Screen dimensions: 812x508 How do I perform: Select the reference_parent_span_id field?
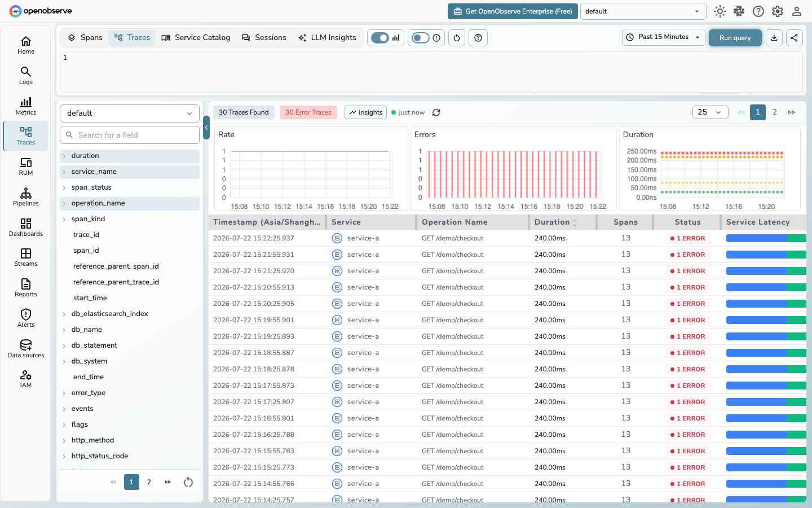click(116, 266)
